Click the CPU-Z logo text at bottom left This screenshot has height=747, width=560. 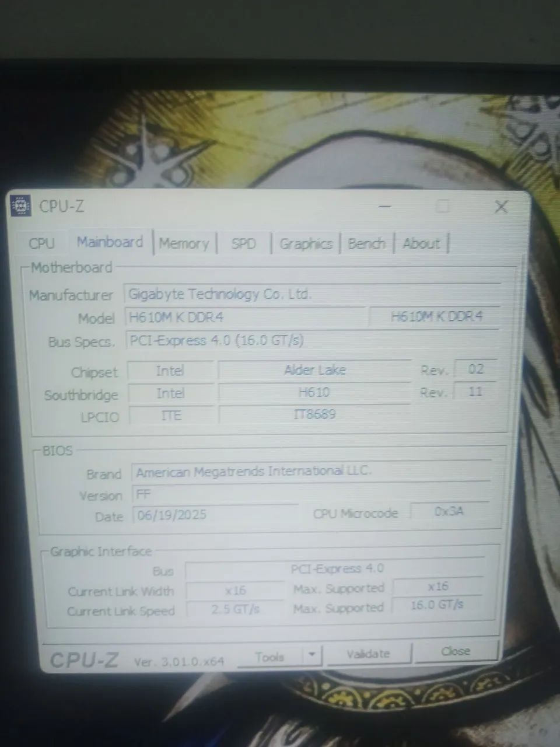click(x=84, y=660)
